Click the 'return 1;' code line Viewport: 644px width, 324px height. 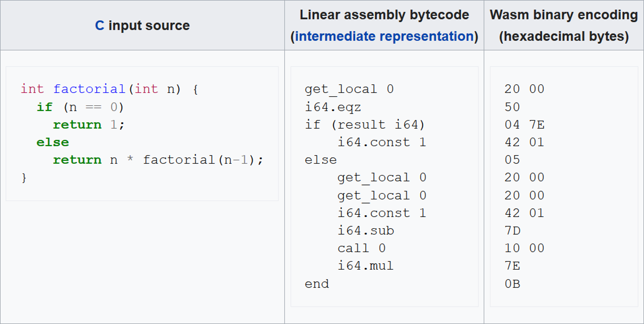[89, 125]
